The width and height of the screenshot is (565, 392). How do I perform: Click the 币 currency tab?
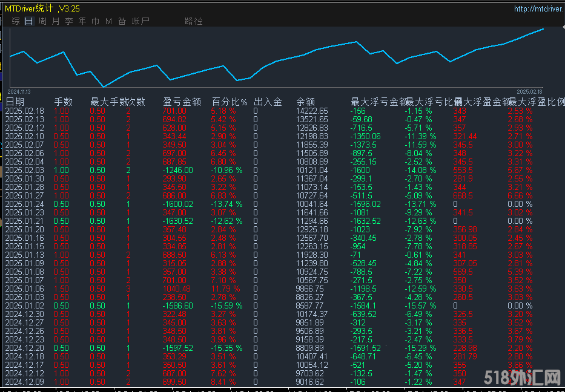click(x=96, y=21)
